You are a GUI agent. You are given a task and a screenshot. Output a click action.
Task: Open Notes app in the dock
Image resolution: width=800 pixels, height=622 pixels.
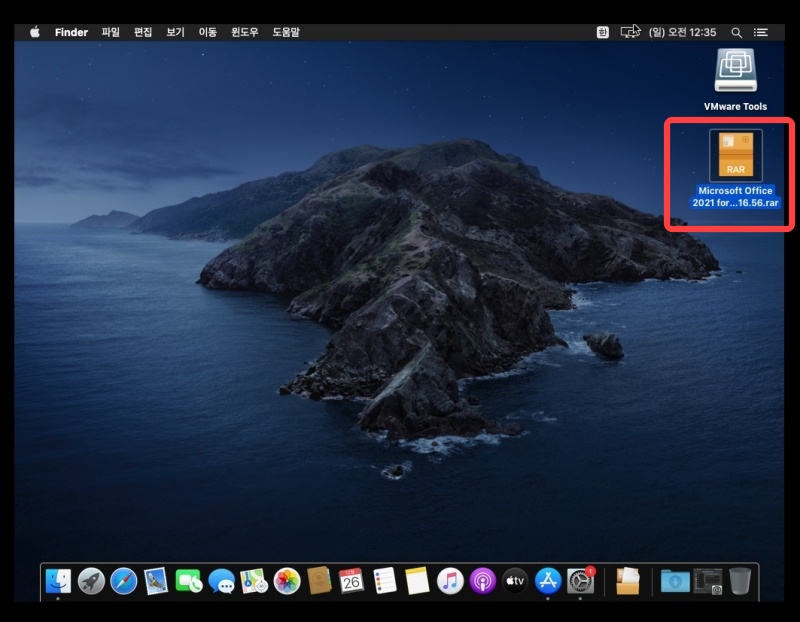(x=417, y=581)
